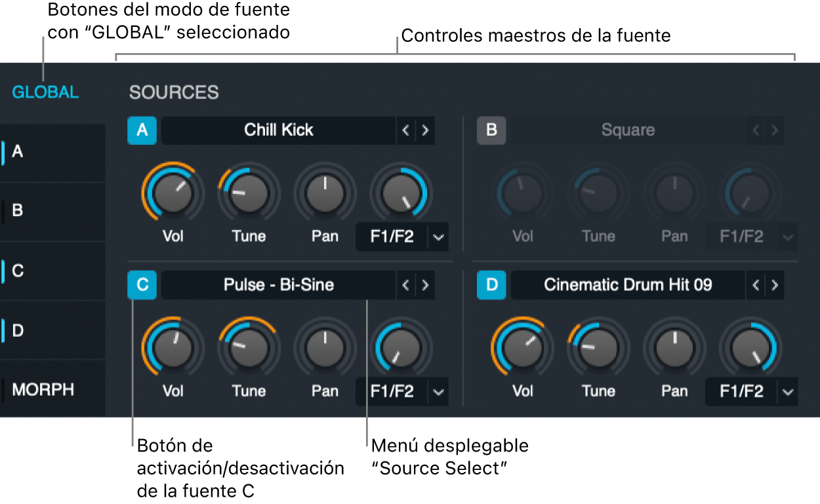Viewport: 820px width, 504px height.
Task: Next source arrow for Cinematic Drum Hit 09
Action: point(775,285)
